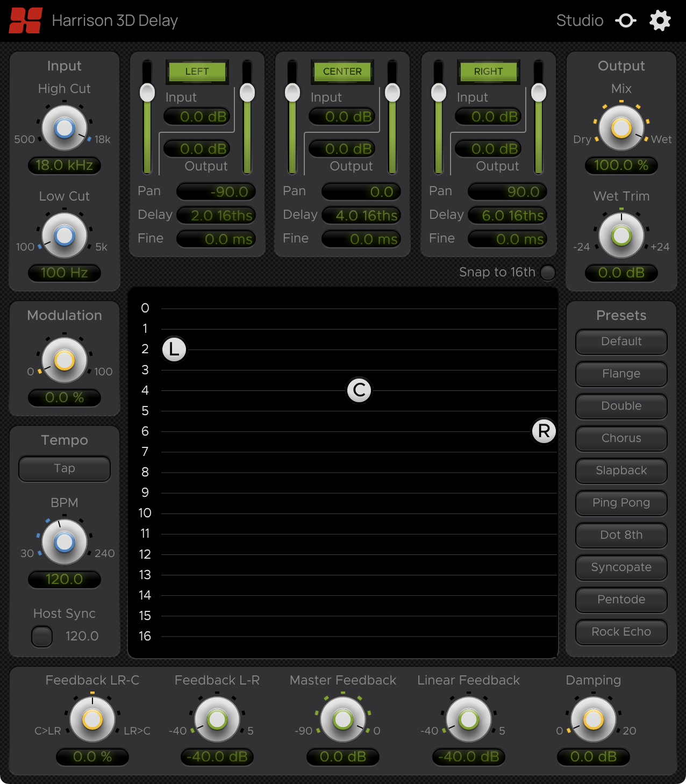This screenshot has width=686, height=784.
Task: Click the bypass circle icon beside Studio
Action: [626, 20]
